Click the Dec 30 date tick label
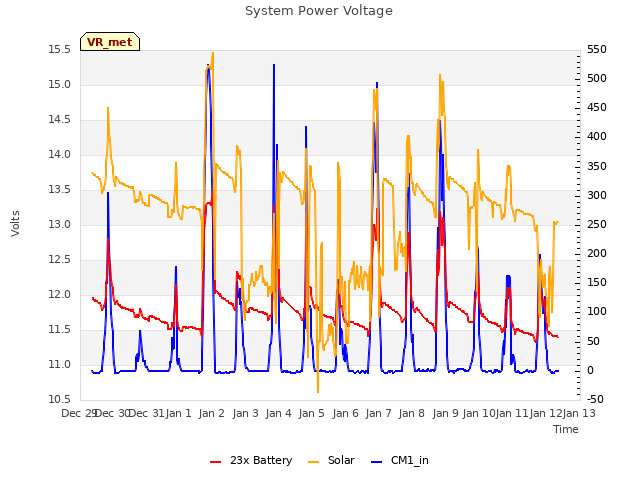640x480 pixels. point(113,413)
